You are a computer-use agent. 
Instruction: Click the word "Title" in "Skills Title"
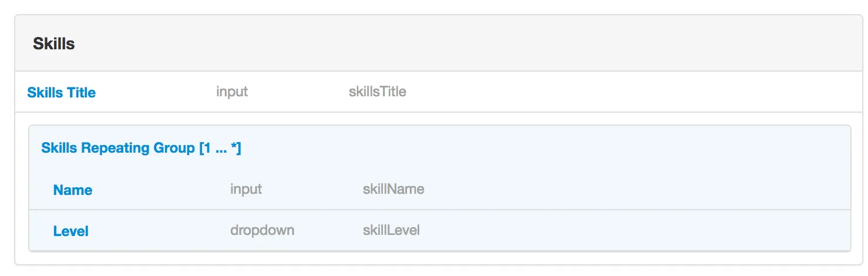[82, 93]
